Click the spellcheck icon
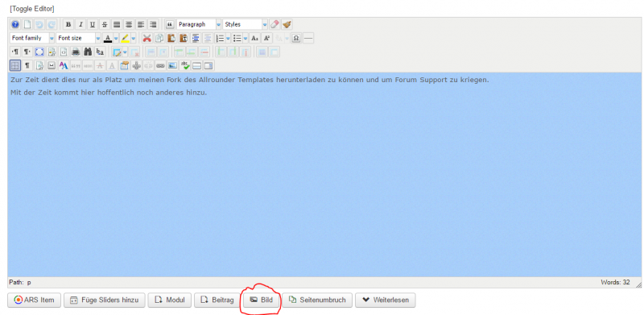The image size is (644, 315). [x=185, y=65]
